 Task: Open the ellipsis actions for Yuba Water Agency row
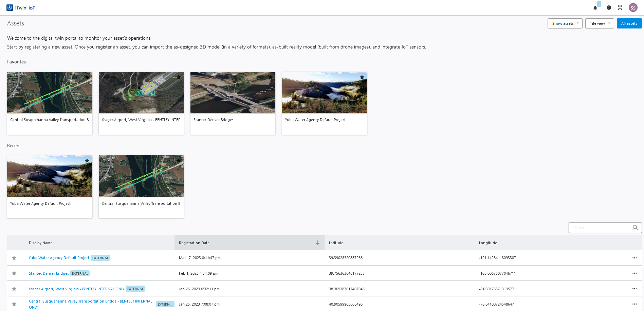tap(634, 258)
